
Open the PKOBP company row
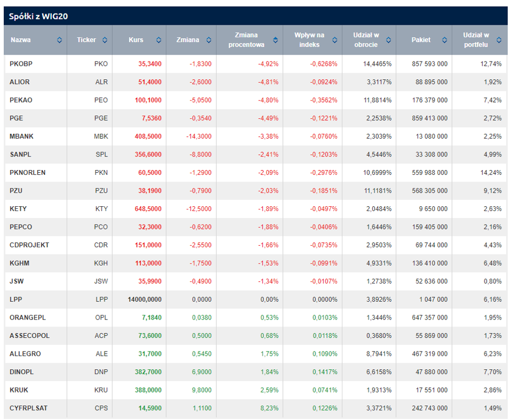pyautogui.click(x=21, y=64)
